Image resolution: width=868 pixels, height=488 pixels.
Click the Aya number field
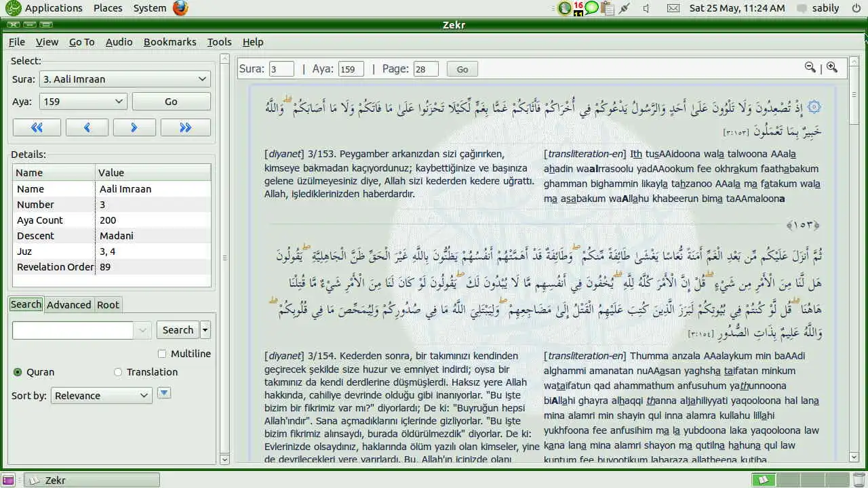[351, 69]
